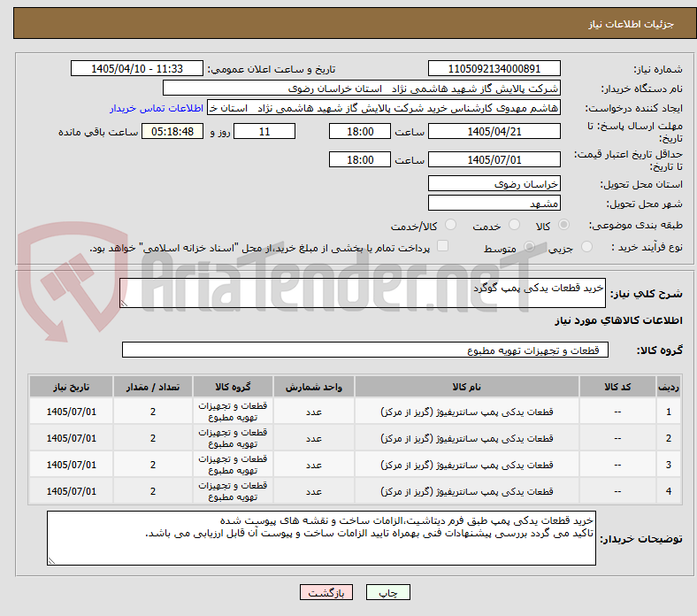Click the item name in row 3
This screenshot has width=697, height=616.
(x=467, y=466)
